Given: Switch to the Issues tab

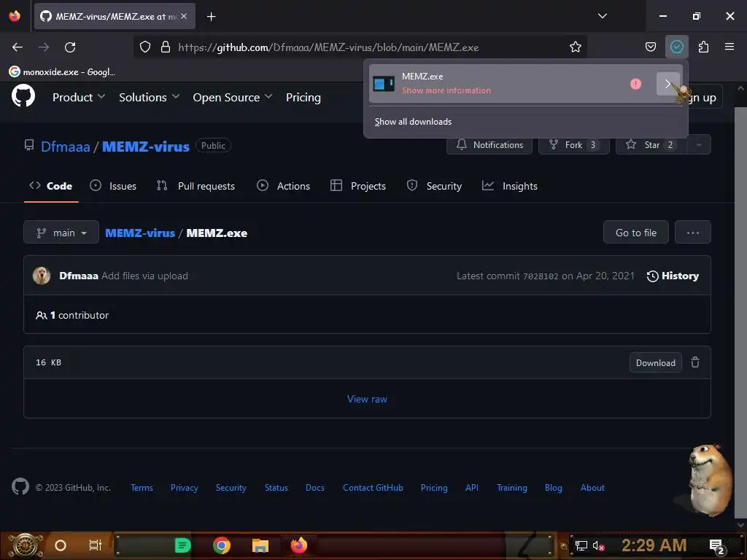Looking at the screenshot, I should [113, 186].
